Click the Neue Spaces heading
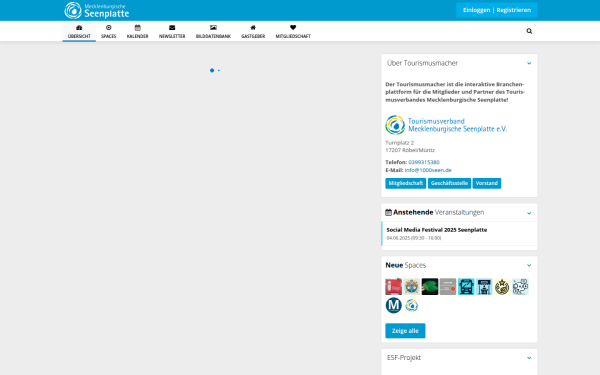 coord(406,265)
